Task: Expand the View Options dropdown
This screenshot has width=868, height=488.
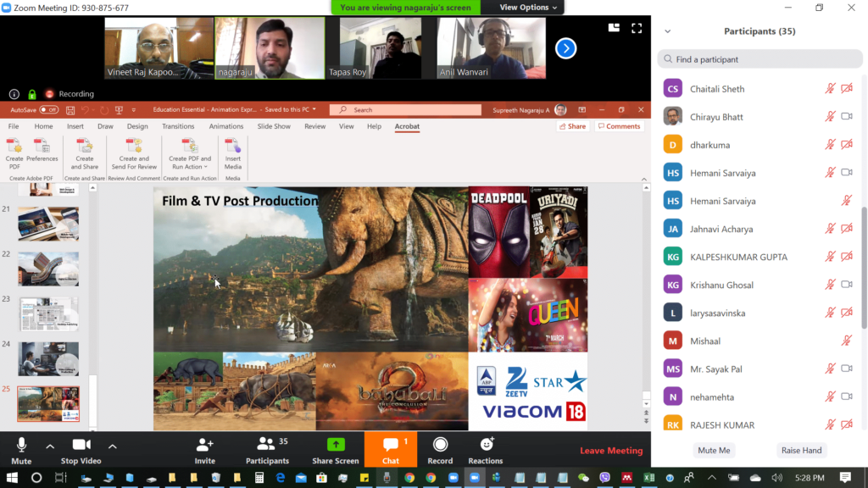Action: (x=529, y=8)
